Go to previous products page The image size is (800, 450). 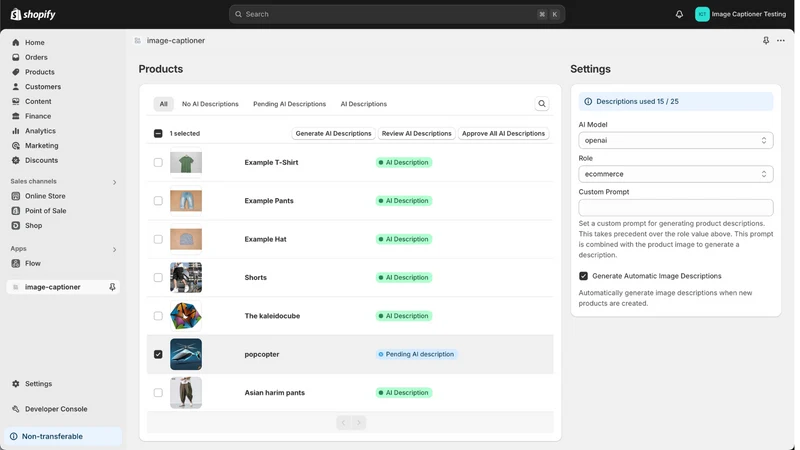(343, 422)
